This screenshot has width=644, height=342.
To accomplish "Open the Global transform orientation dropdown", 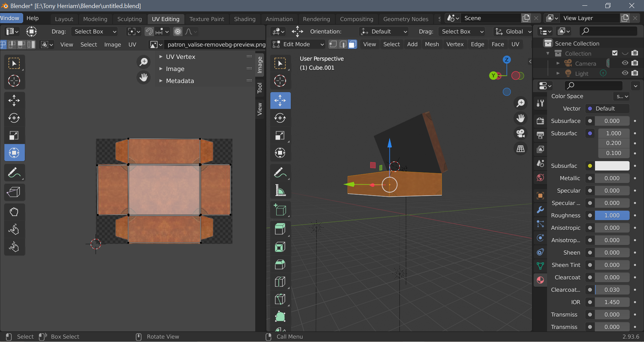I will point(513,31).
